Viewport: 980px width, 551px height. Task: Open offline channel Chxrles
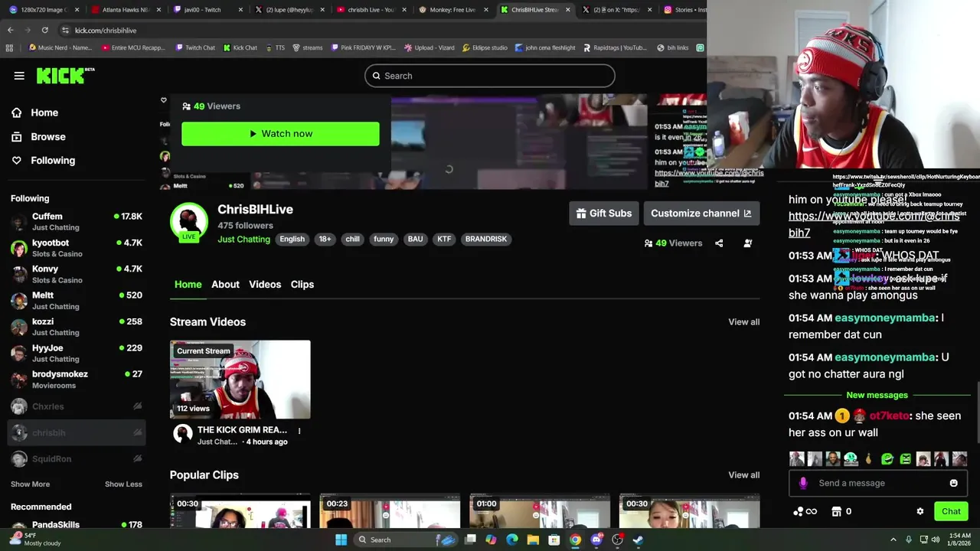point(77,406)
